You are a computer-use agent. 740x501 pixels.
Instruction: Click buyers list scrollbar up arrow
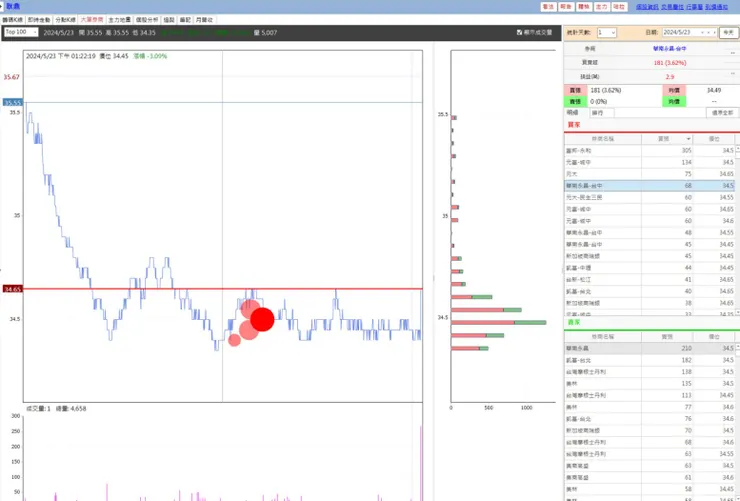738,148
